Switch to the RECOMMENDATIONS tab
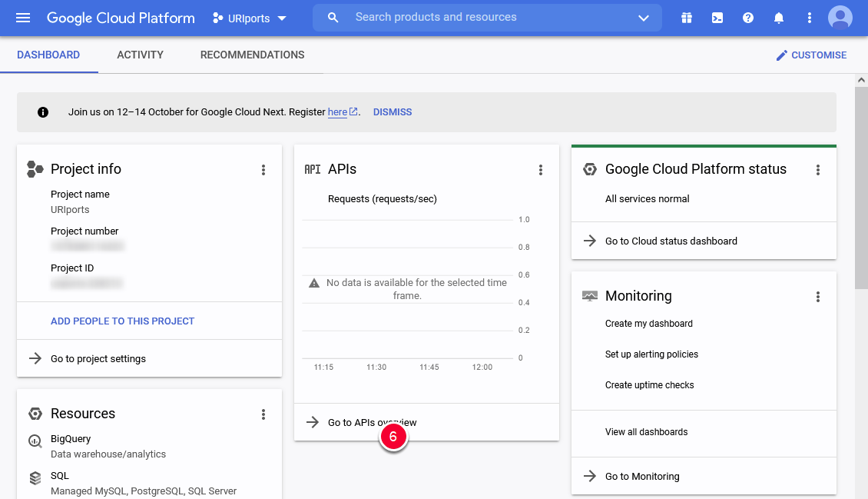This screenshot has width=868, height=499. (252, 55)
